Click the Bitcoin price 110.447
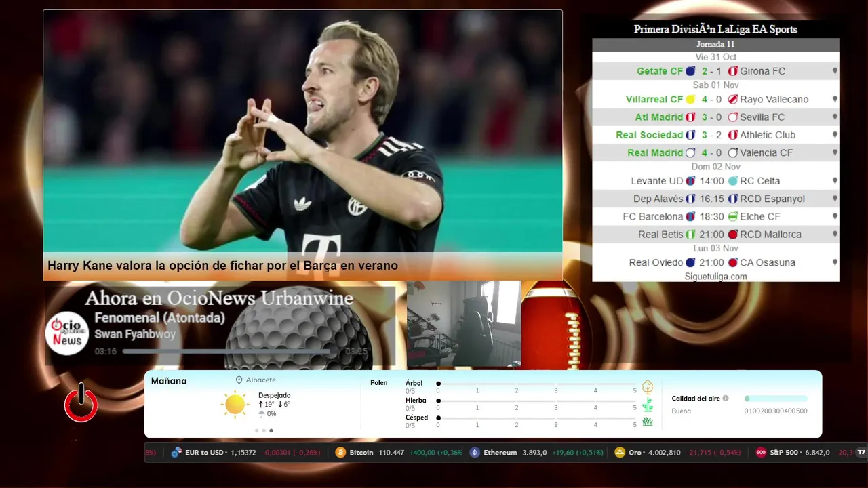The width and height of the screenshot is (868, 488). click(x=391, y=453)
